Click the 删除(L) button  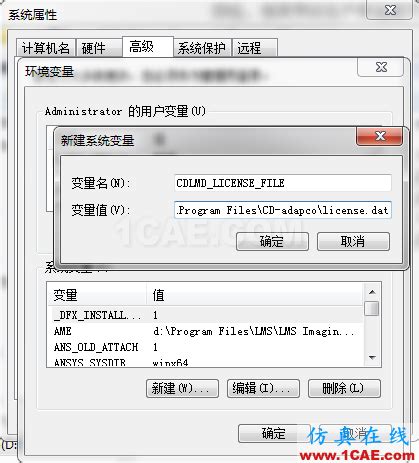pos(344,388)
